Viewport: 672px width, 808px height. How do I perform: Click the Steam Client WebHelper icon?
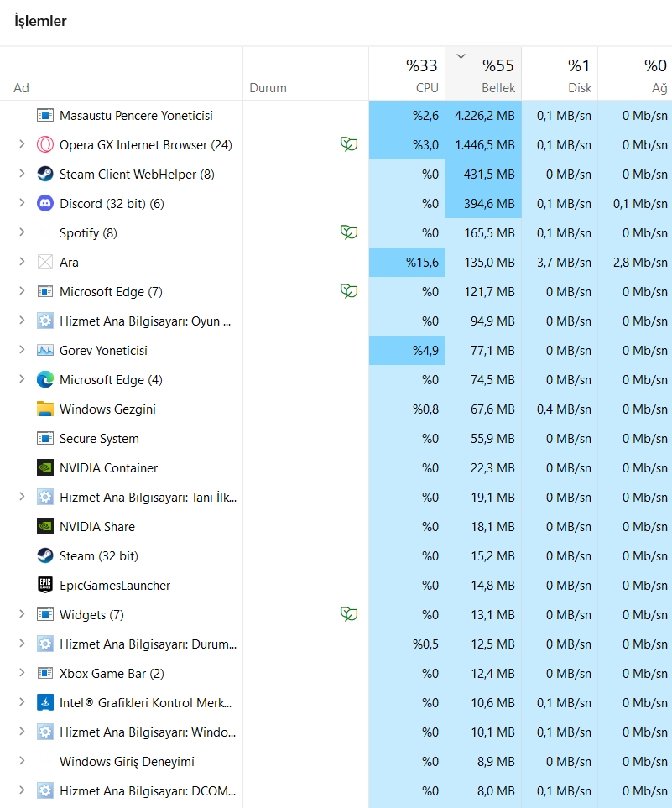(x=45, y=175)
